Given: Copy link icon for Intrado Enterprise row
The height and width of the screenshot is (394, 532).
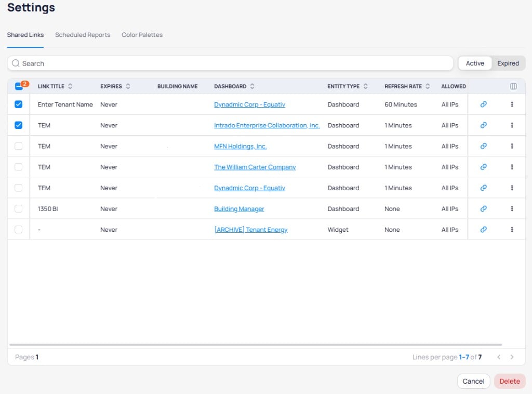Looking at the screenshot, I should [x=484, y=125].
